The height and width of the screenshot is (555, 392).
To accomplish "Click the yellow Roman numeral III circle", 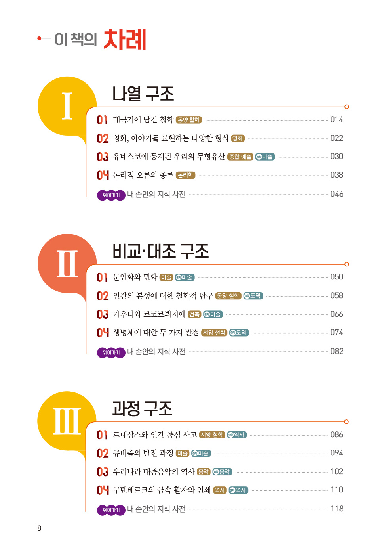I will coord(67,421).
